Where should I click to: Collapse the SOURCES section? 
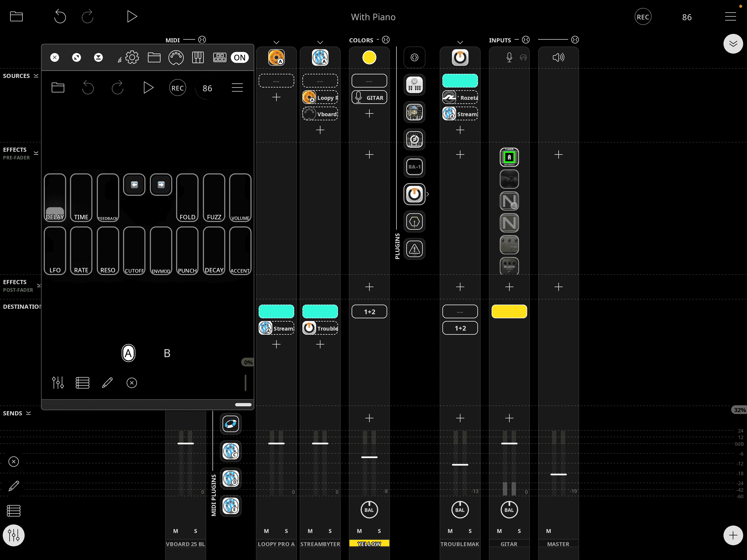pyautogui.click(x=36, y=76)
